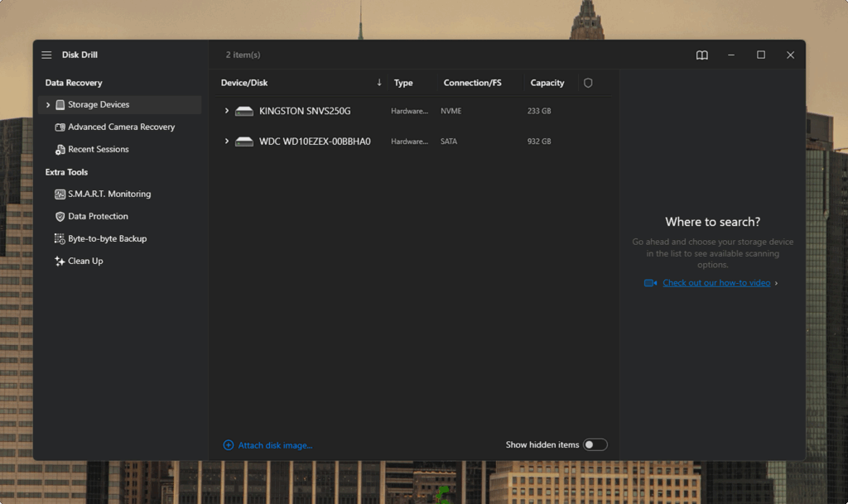
Task: Select the KINGSTON SNVS250G device name
Action: (305, 111)
